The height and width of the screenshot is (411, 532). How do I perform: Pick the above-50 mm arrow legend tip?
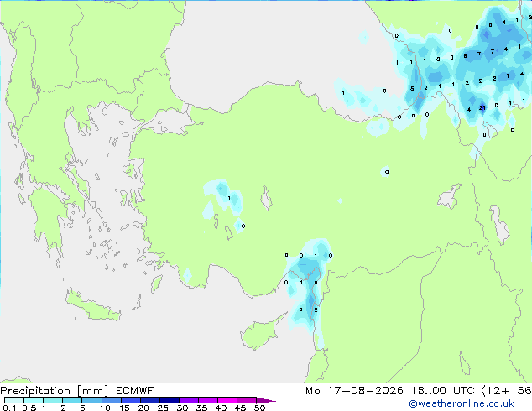tap(266, 400)
